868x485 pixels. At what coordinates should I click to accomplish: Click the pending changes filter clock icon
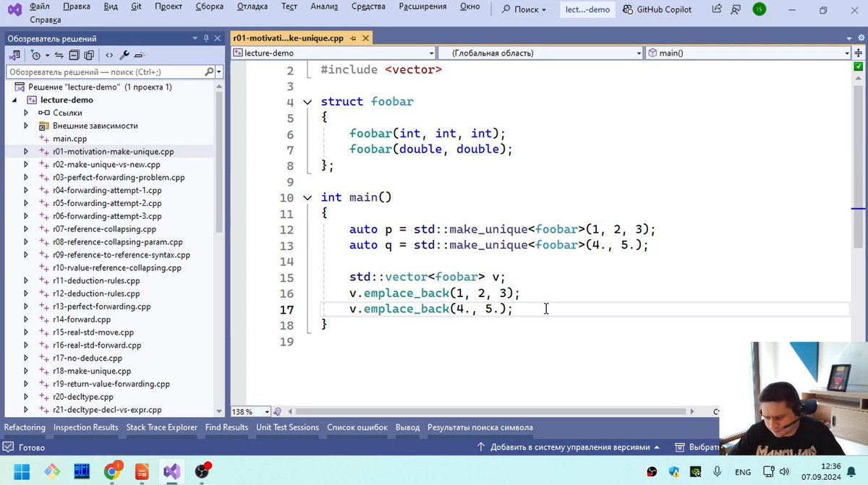(35, 55)
